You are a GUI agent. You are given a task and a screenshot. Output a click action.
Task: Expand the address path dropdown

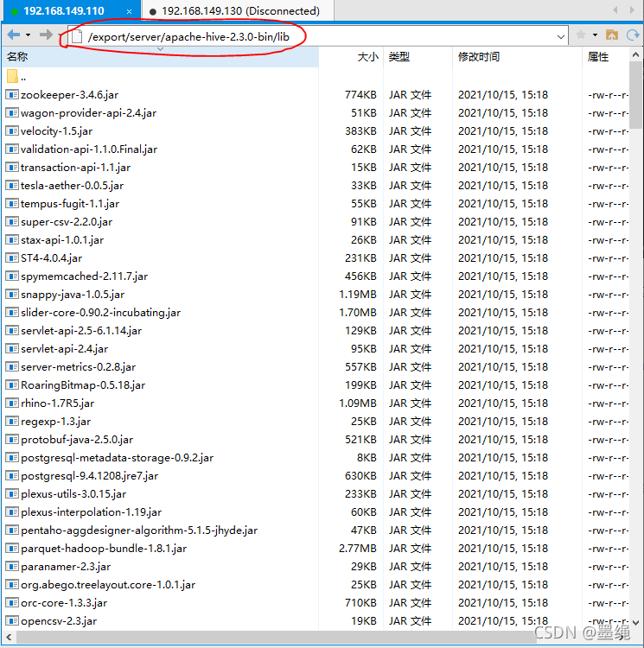(560, 37)
